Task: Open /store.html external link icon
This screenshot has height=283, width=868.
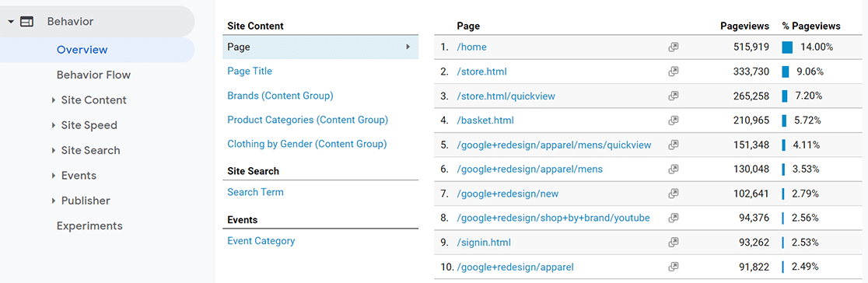Action: click(x=673, y=72)
